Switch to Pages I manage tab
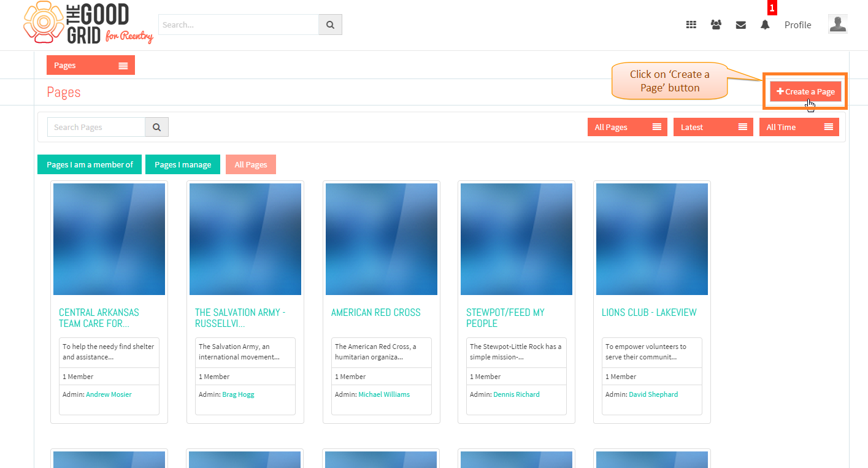 pos(183,164)
